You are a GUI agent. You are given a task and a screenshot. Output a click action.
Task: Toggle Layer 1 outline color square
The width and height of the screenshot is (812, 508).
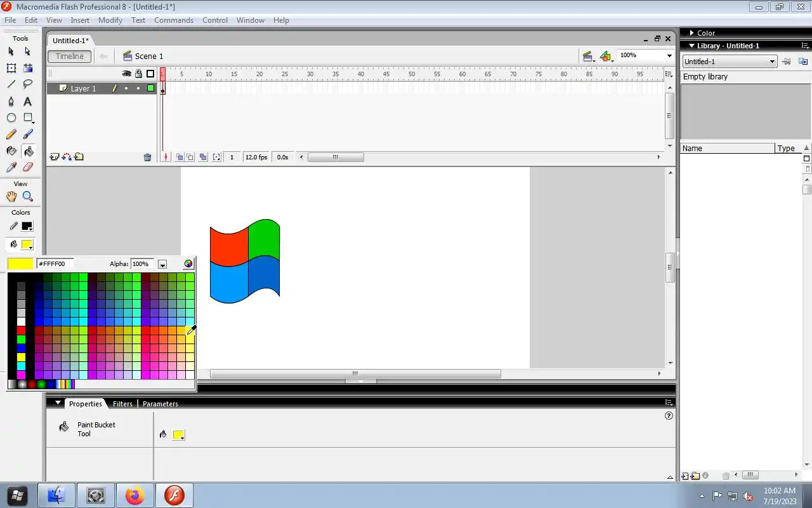click(x=150, y=88)
